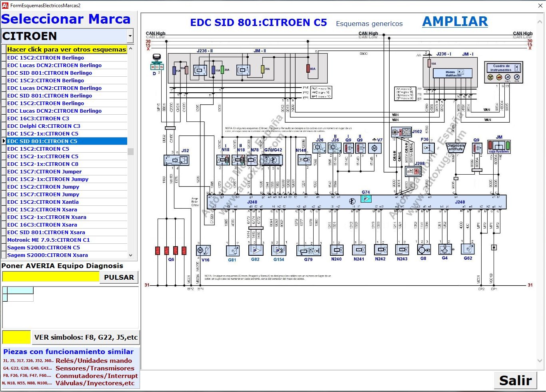Open the CITROEN brand dropdown
Image resolution: width=546 pixels, height=392 pixels.
click(x=130, y=36)
